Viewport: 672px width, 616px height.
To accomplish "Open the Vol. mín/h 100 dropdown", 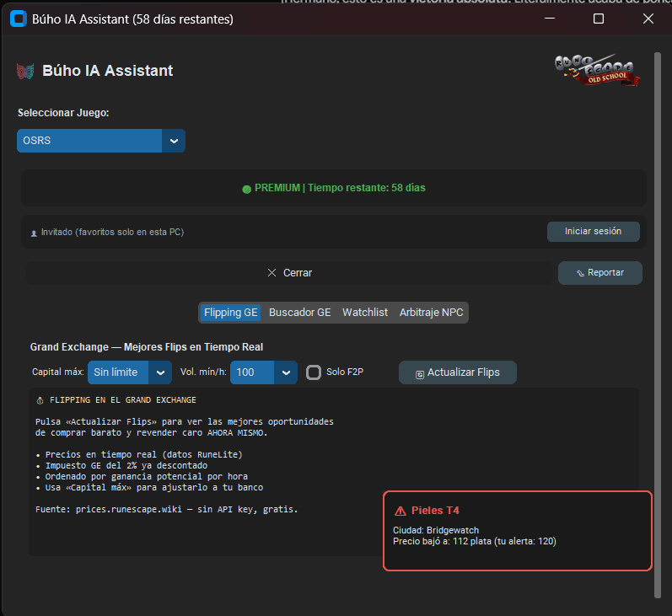I will (264, 372).
